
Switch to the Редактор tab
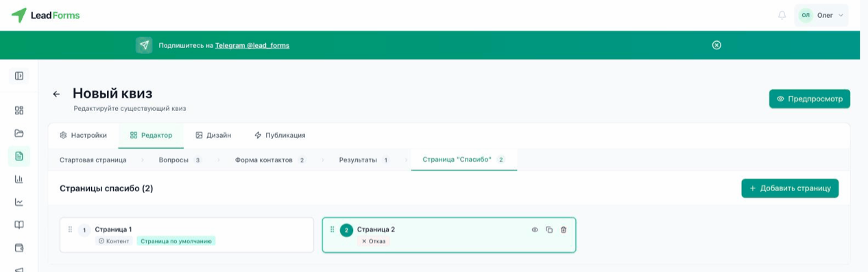(x=151, y=135)
